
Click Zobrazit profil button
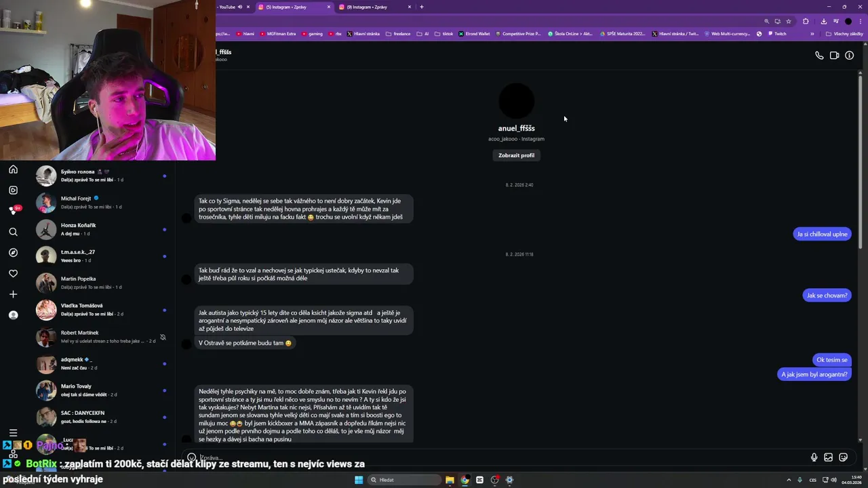click(x=516, y=155)
